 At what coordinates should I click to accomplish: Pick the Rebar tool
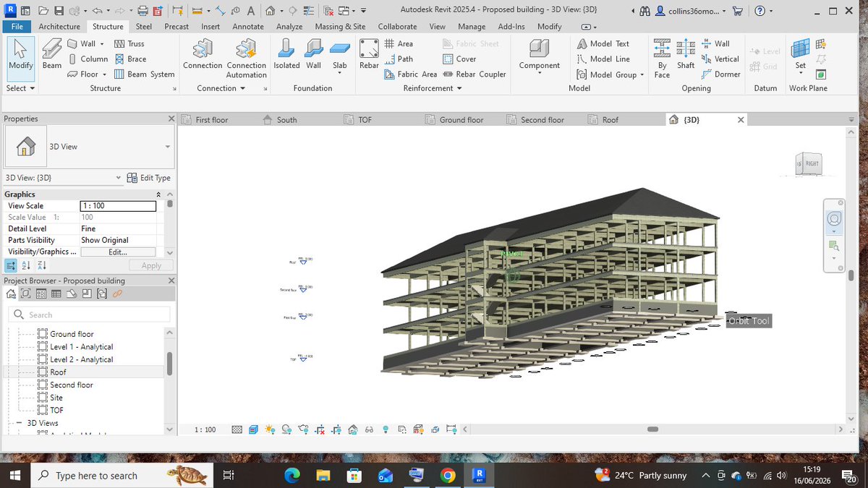tap(369, 53)
